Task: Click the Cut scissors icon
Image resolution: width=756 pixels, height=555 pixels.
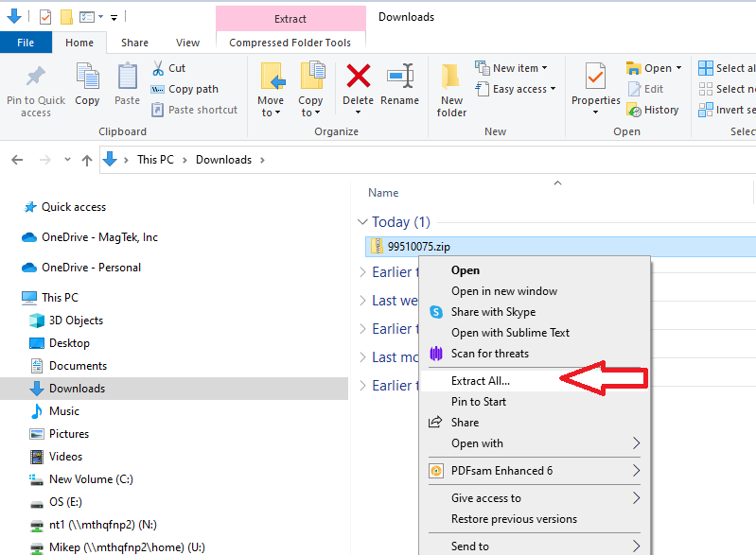Action: pyautogui.click(x=158, y=68)
